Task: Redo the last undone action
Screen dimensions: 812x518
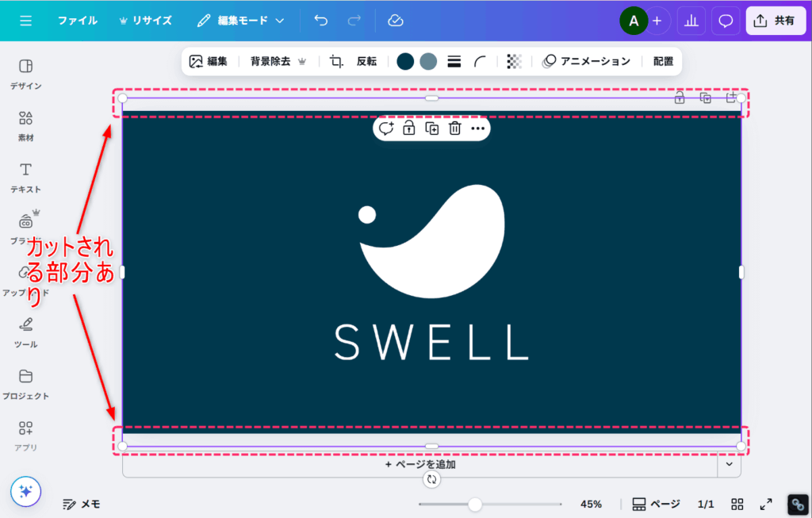Action: 354,21
